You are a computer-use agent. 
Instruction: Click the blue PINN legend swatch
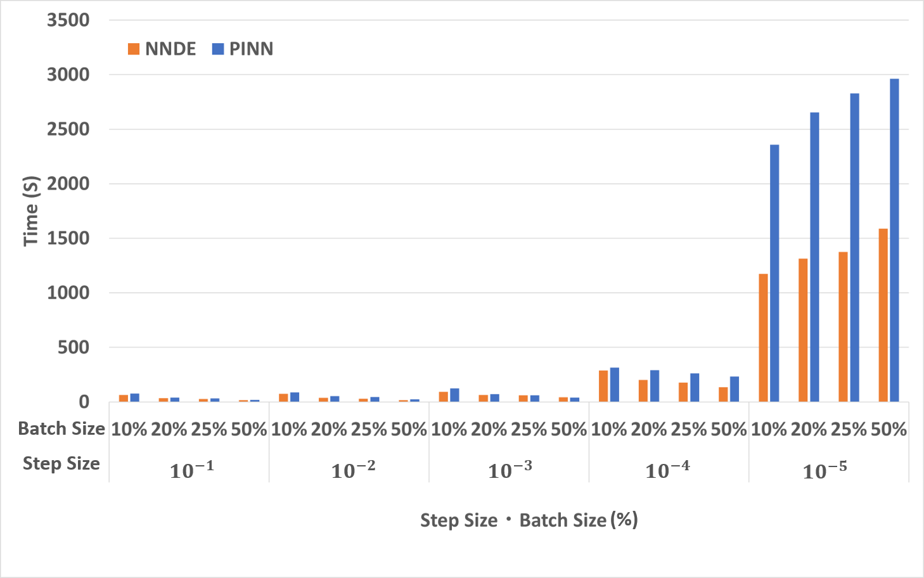(218, 49)
